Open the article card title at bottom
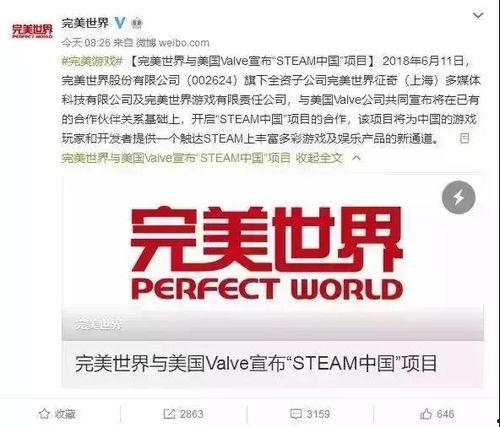This screenshot has width=500, height=427. (256, 364)
